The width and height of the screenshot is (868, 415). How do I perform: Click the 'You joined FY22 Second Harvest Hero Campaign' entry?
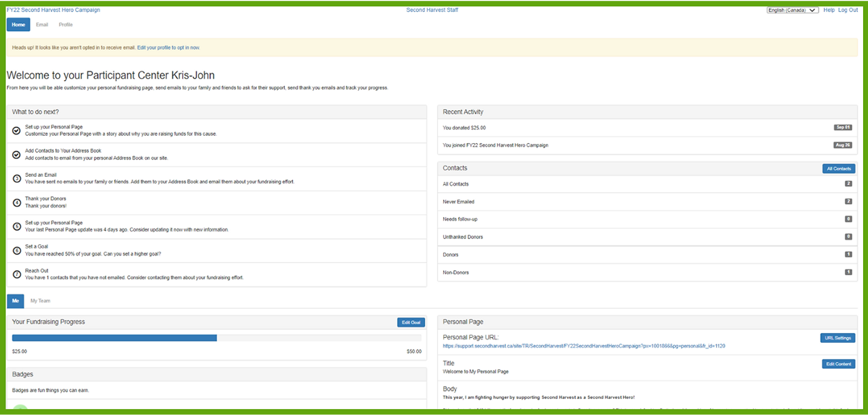click(495, 145)
